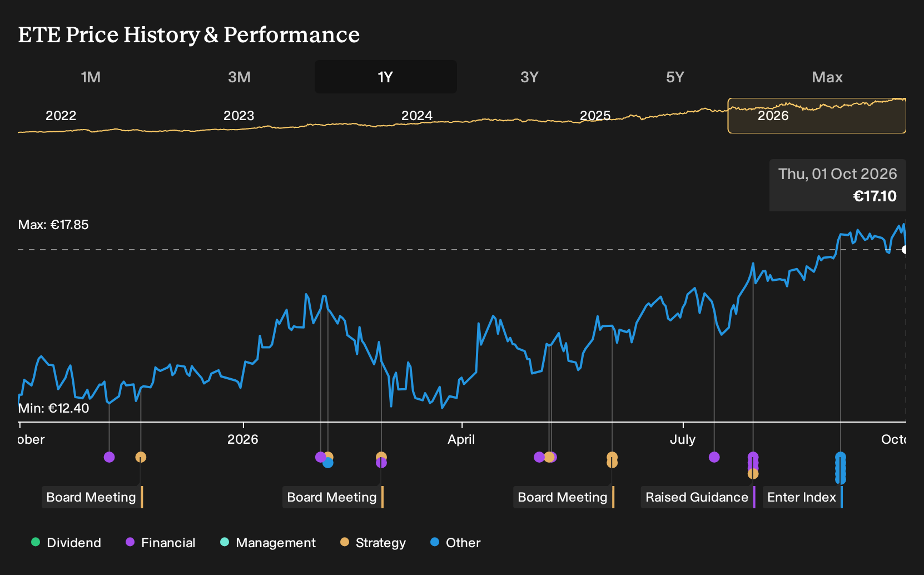Switch to the 3M range tab
This screenshot has width=924, height=575.
(239, 77)
